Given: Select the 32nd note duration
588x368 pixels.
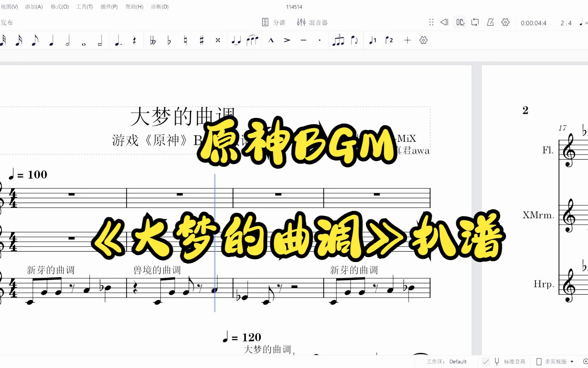Looking at the screenshot, I should click(3, 40).
